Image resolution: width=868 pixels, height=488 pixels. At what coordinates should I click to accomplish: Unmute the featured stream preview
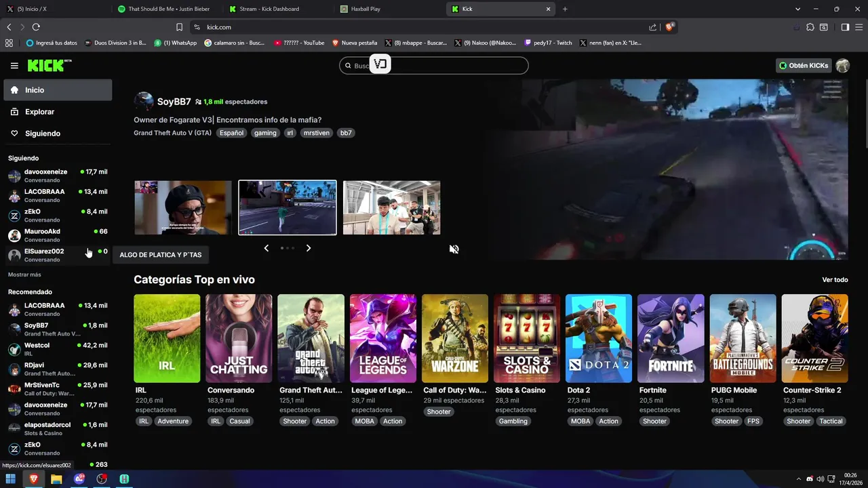pyautogui.click(x=454, y=249)
